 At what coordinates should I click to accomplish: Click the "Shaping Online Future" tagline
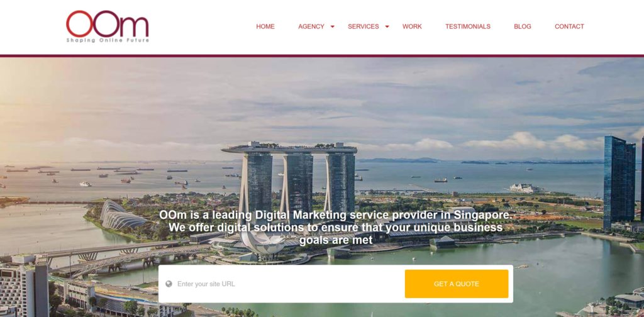click(108, 40)
